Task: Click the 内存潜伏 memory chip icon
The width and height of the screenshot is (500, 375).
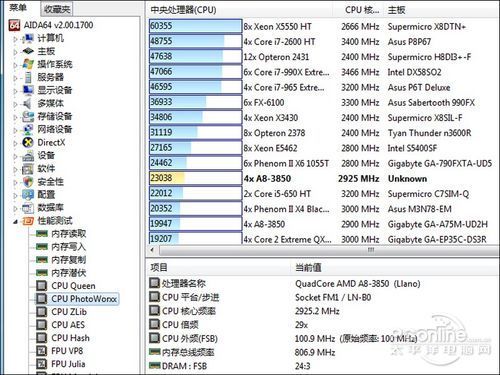Action: [42, 273]
